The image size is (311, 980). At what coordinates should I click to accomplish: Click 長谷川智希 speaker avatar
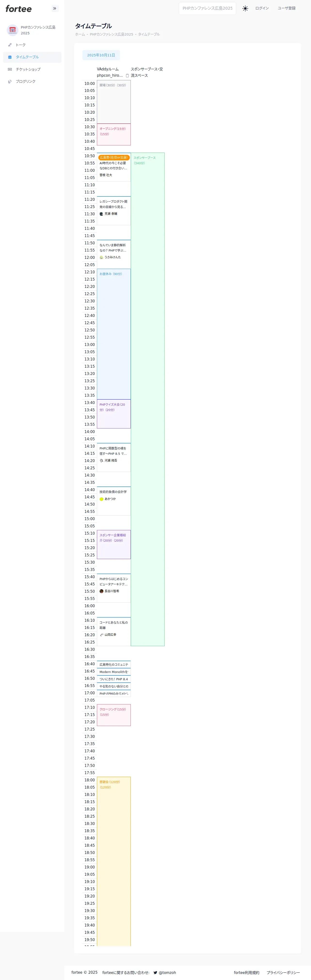point(101,591)
